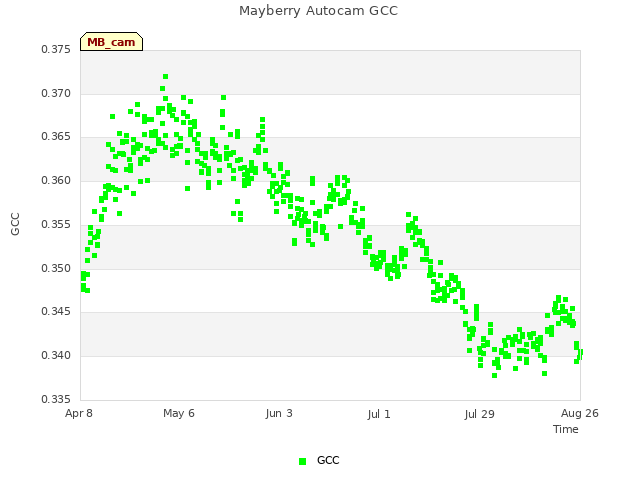Select the Jul 29 axis label
The width and height of the screenshot is (640, 480).
[479, 414]
